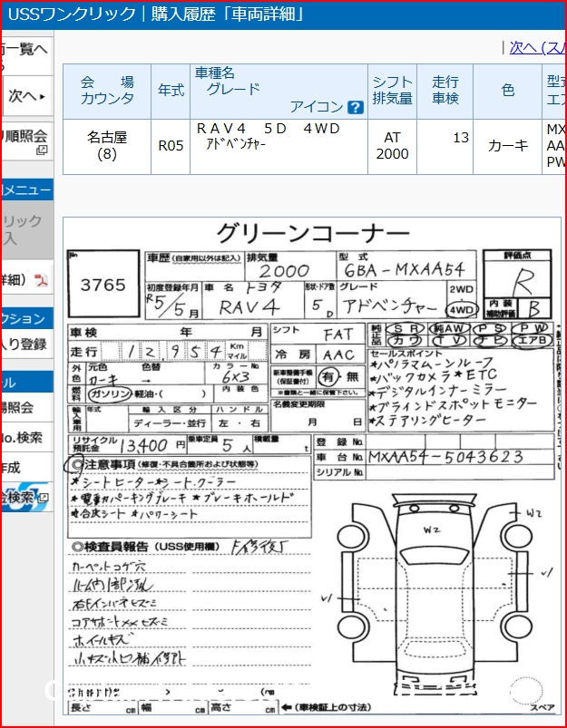Viewport: 567px width, 728px height.
Task: Select the R05 model year cell
Action: pyautogui.click(x=171, y=146)
